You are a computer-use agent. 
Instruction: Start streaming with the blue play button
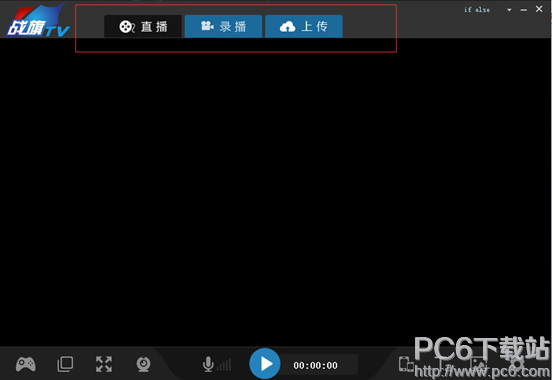pyautogui.click(x=265, y=364)
